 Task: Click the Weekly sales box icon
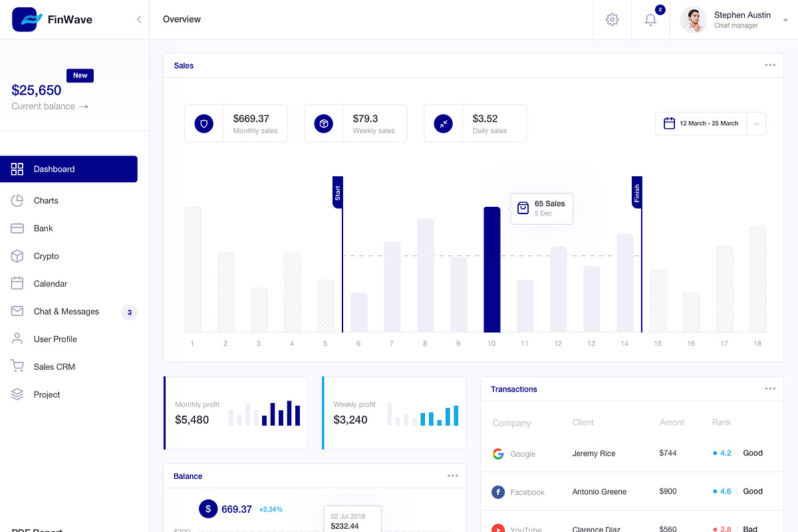tap(324, 124)
